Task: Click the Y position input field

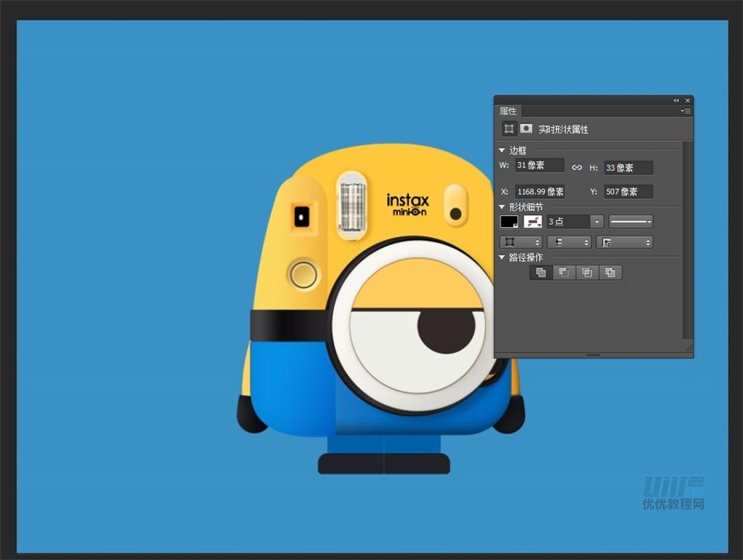Action: click(x=628, y=192)
